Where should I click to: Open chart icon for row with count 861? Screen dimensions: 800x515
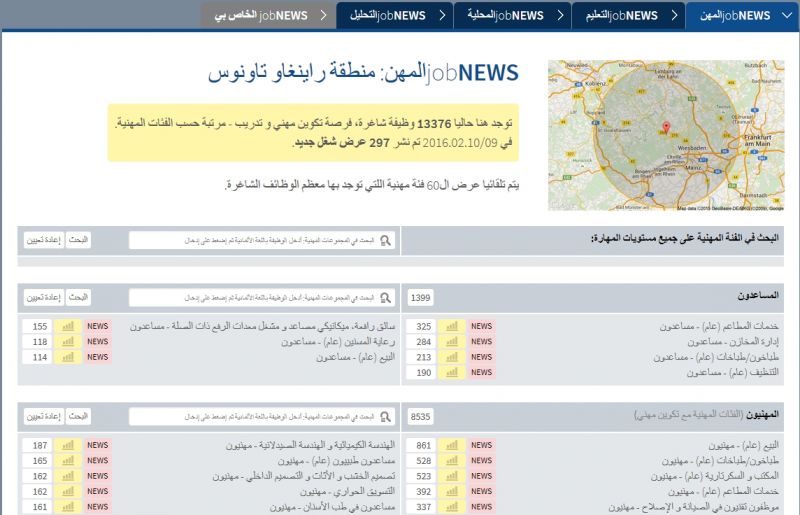pos(452,445)
